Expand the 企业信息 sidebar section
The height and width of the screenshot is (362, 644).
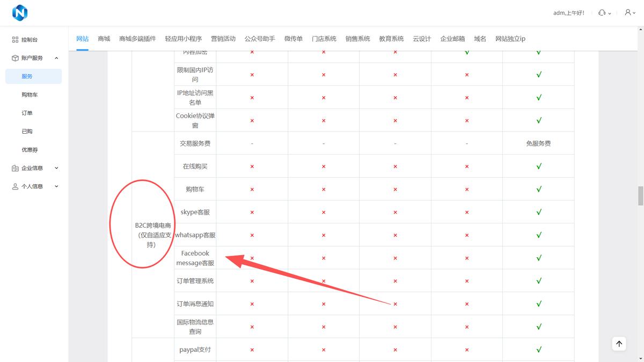pyautogui.click(x=56, y=168)
